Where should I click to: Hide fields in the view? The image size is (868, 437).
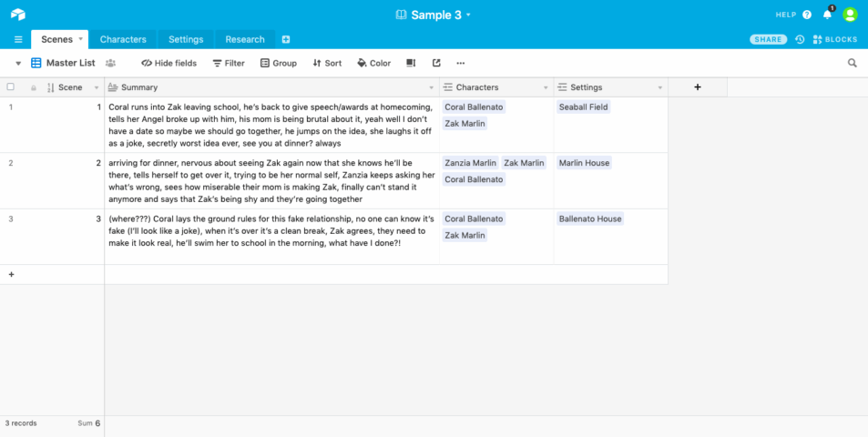[x=168, y=63]
